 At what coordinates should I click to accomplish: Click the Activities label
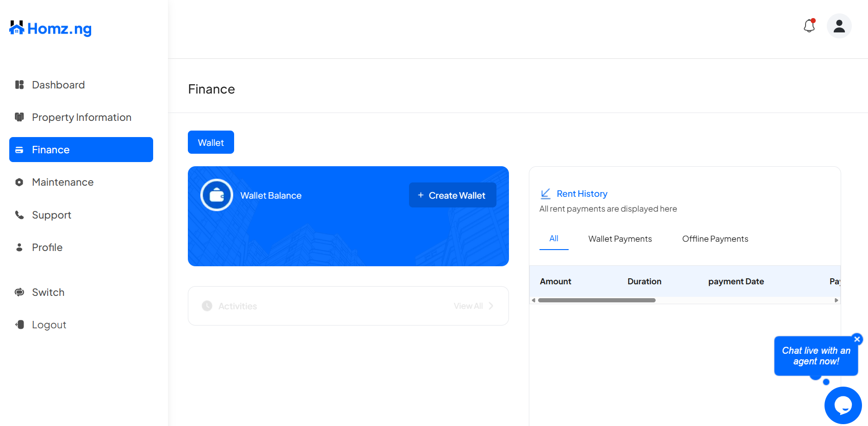click(238, 306)
